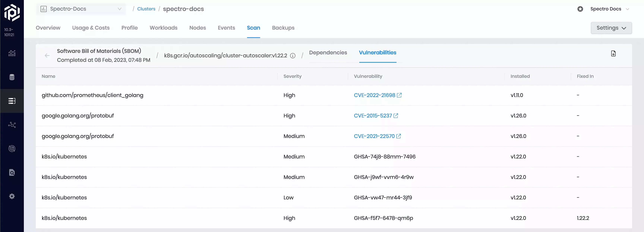Screen dimensions: 644x232
Task: Select the Scan tab
Action: pyautogui.click(x=253, y=28)
